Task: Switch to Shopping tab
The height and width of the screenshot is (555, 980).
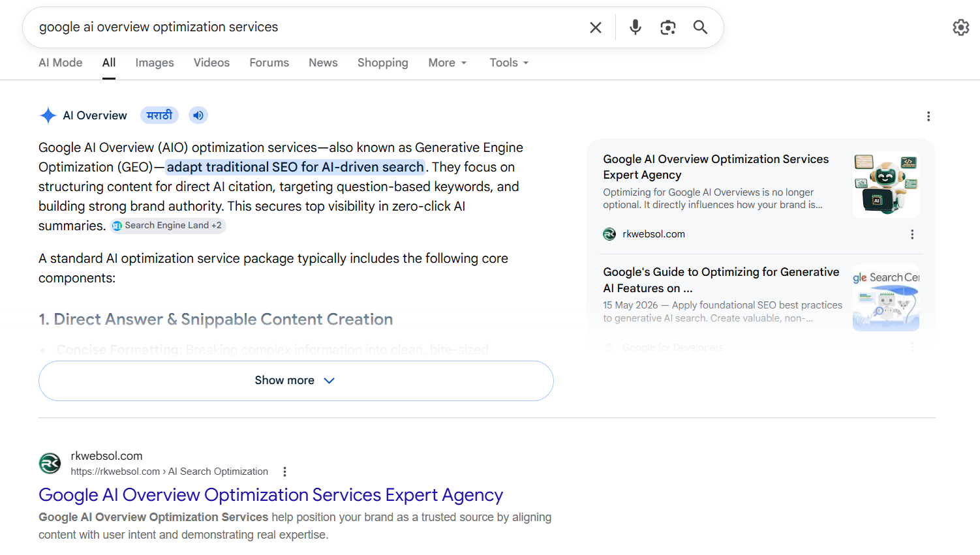Action: pos(382,63)
